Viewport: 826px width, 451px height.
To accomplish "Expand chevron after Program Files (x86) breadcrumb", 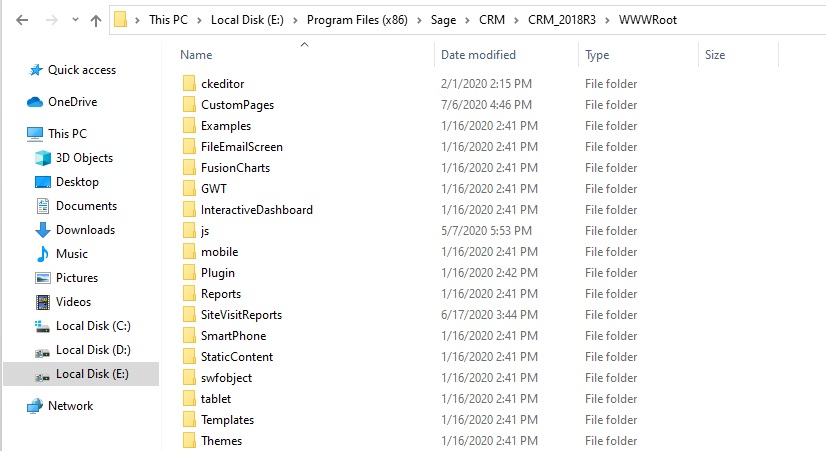I will 419,21.
